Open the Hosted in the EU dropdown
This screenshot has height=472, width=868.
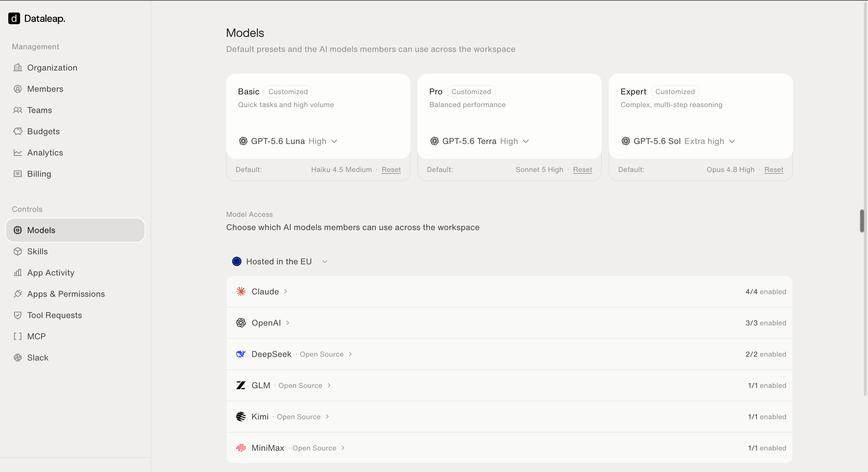click(x=280, y=262)
